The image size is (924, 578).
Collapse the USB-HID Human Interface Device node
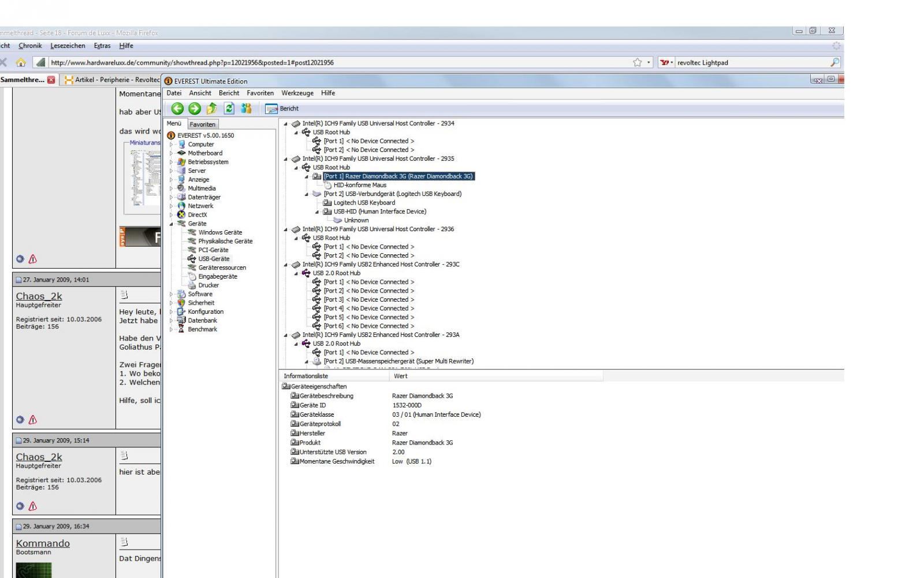(x=317, y=212)
